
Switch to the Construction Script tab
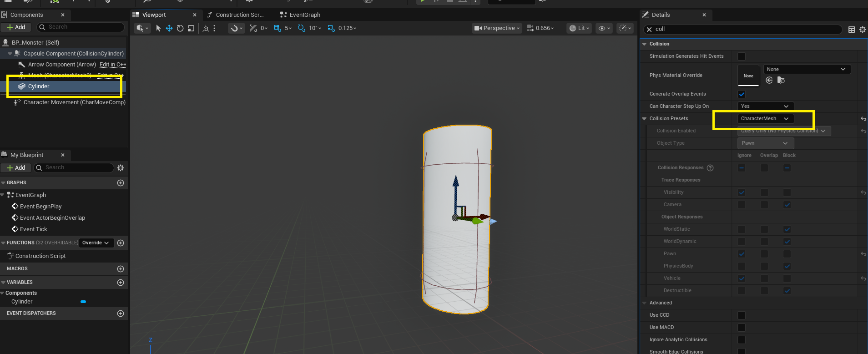point(236,15)
